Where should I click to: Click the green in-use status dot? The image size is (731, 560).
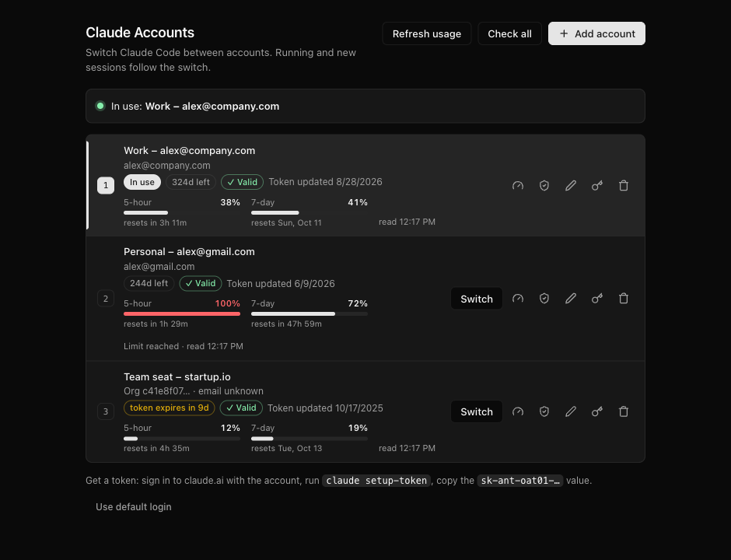coord(100,106)
